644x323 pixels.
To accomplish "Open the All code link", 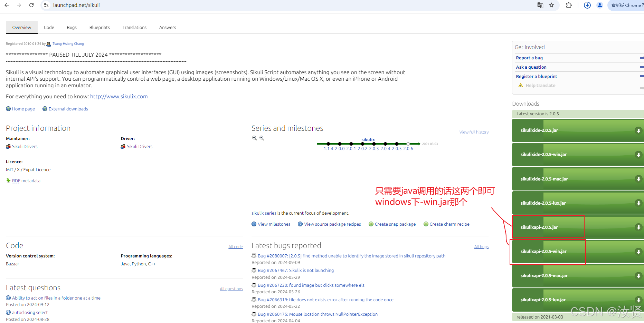I will pyautogui.click(x=236, y=247).
